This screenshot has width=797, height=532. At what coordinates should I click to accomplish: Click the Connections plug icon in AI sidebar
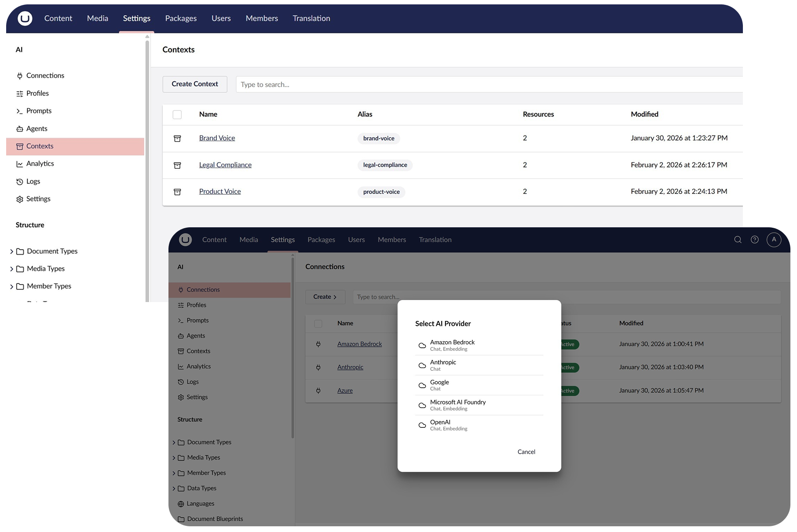pos(20,76)
